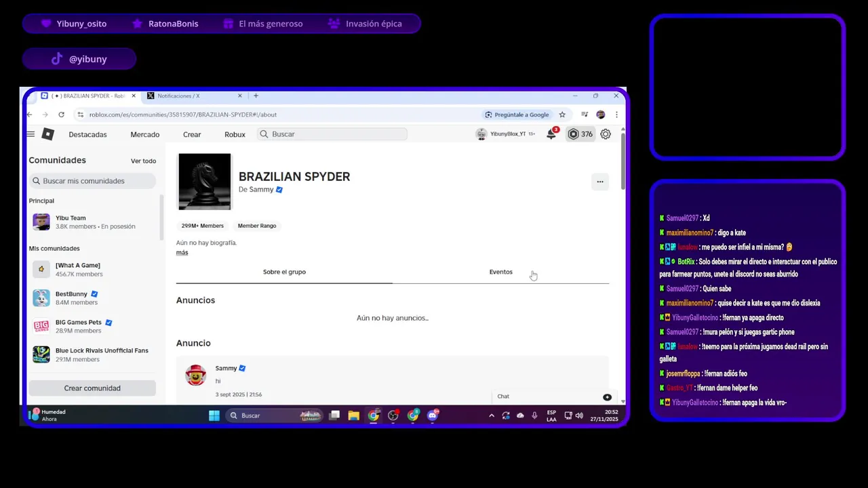The width and height of the screenshot is (868, 488).
Task: Select Yibu Team community
Action: [94, 222]
